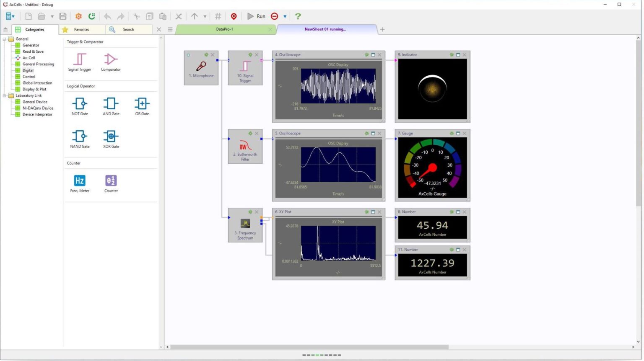Screen dimensions: 644x361
Task: Open the file open dropdown arrow in toolbar
Action: (x=53, y=16)
